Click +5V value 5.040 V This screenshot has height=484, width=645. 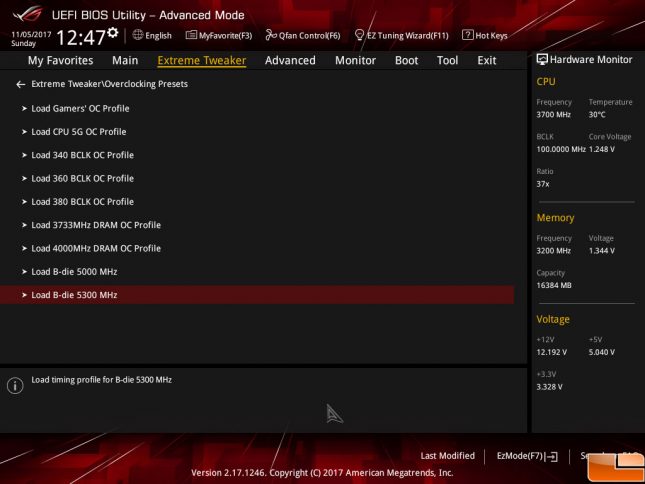pyautogui.click(x=601, y=352)
